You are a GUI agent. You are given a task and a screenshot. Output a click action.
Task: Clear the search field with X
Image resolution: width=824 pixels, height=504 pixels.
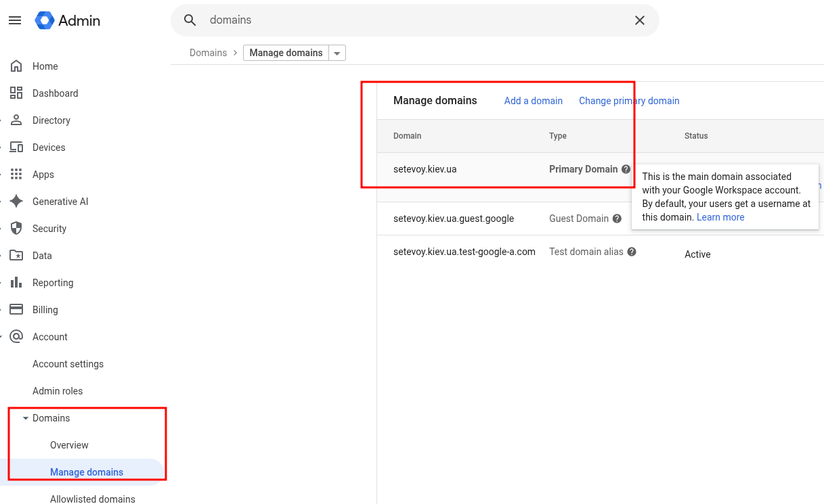[x=639, y=20]
